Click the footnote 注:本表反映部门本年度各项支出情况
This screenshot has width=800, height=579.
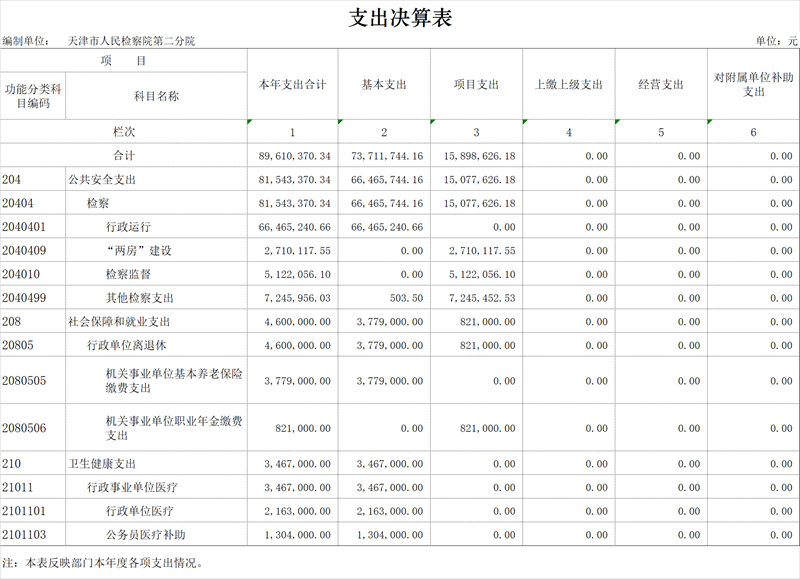[104, 563]
